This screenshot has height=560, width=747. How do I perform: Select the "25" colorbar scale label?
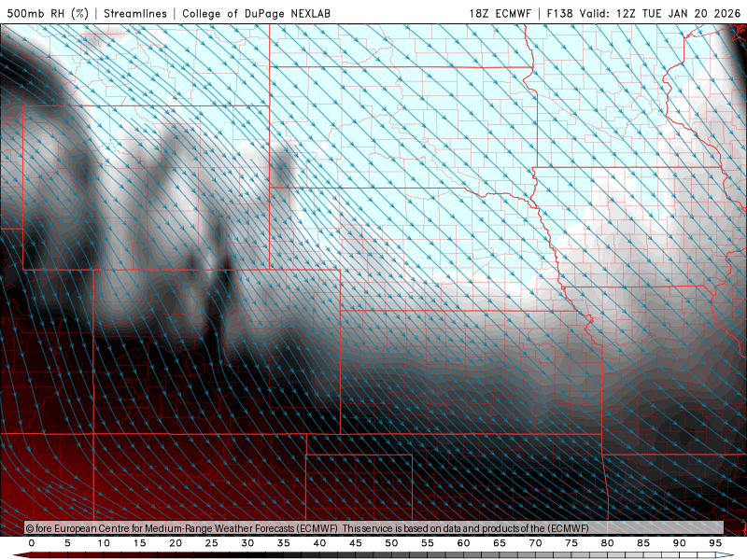(212, 543)
